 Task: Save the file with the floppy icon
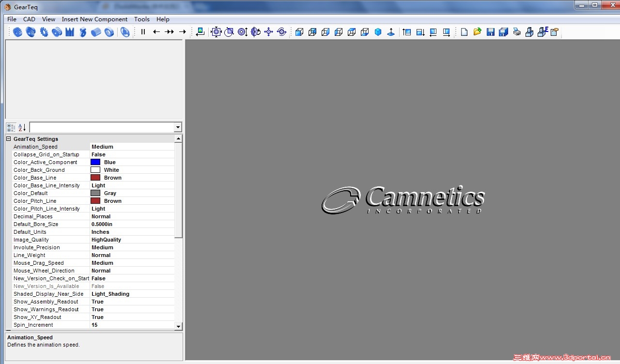(490, 32)
